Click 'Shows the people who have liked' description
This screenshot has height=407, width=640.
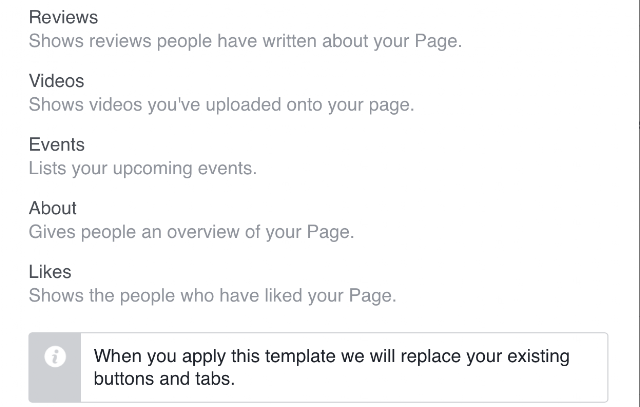tap(213, 296)
